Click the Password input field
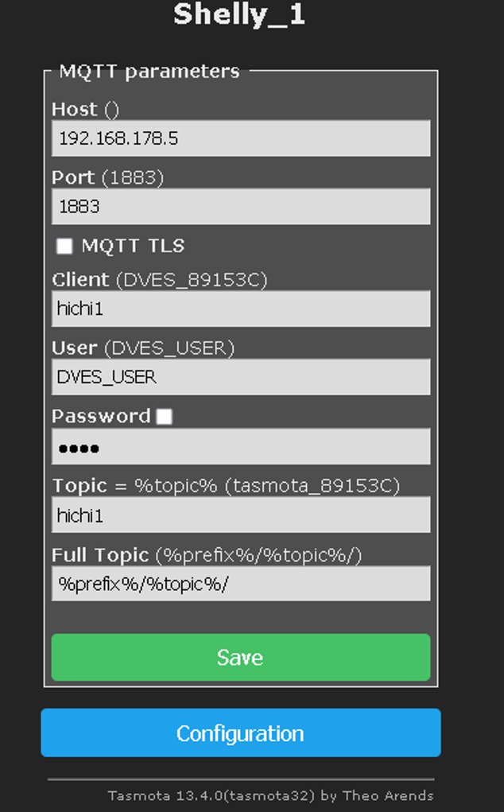The width and height of the screenshot is (504, 812). 240,447
